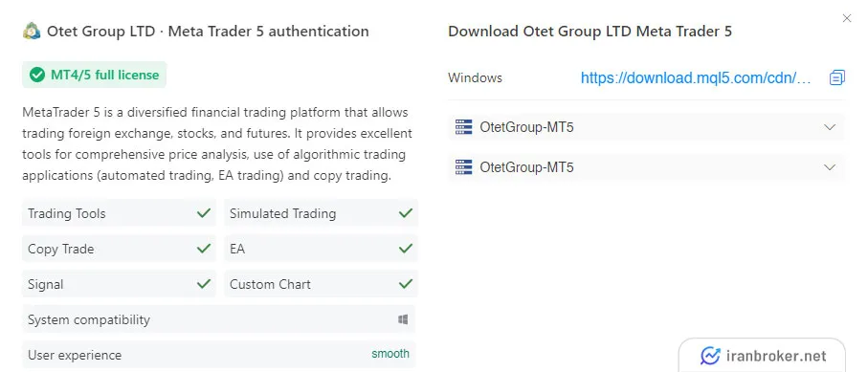Click the checkmark next to Signal
Screen dimensions: 868x372
click(204, 284)
